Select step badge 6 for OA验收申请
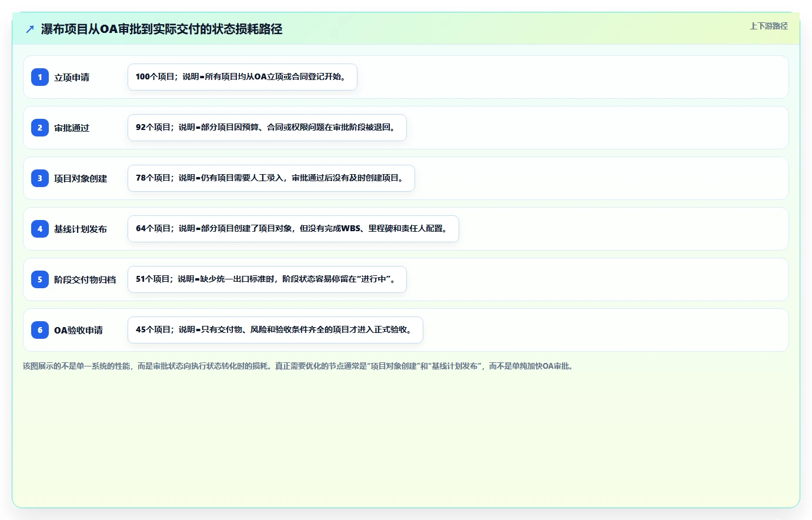812x520 pixels. 40,330
